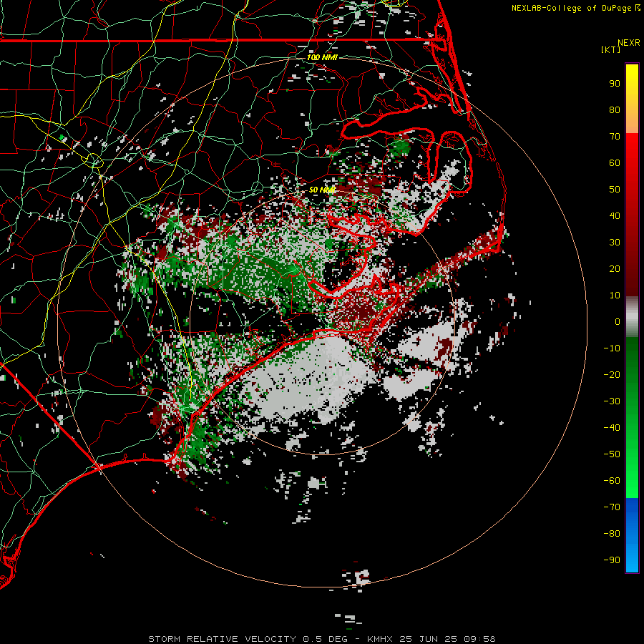Screen dimensions: 644x644
Task: Click the positive 60 scale value
Action: [615, 163]
